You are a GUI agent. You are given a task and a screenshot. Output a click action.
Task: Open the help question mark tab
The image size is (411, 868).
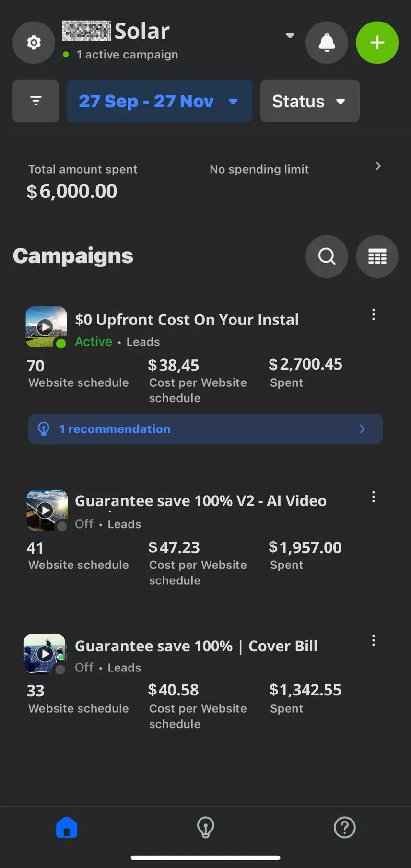pos(344,827)
